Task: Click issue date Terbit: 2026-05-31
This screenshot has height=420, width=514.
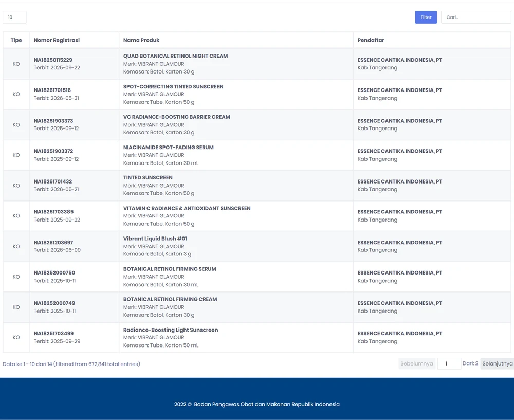Action: coord(57,98)
